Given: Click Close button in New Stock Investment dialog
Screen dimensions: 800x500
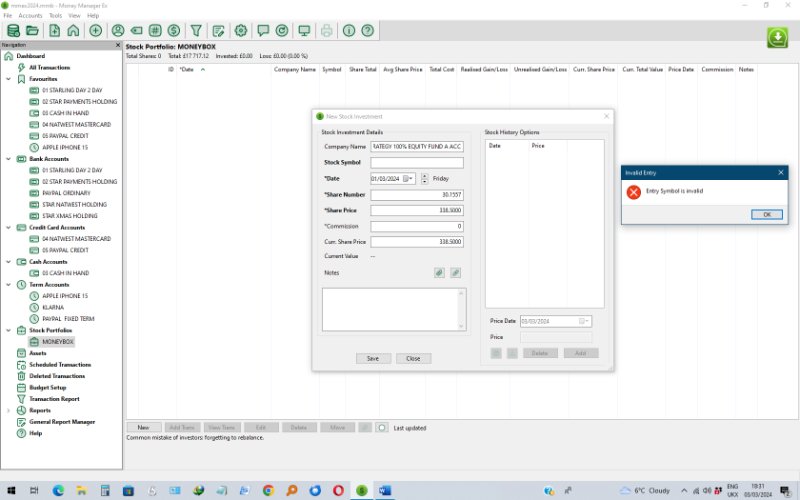Looking at the screenshot, I should [413, 358].
